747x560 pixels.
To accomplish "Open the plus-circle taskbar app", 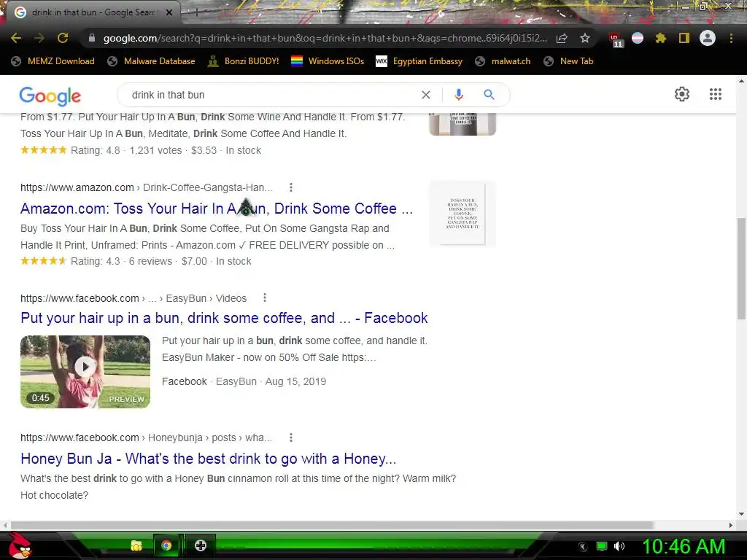I will coord(200,545).
